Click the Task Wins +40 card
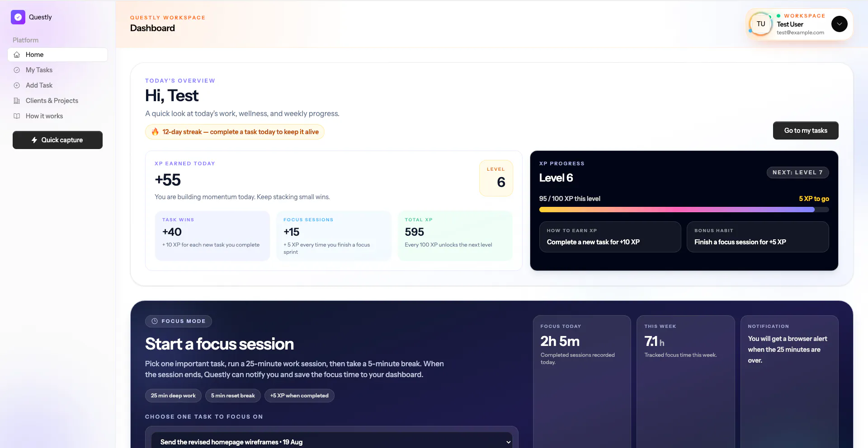 [212, 236]
